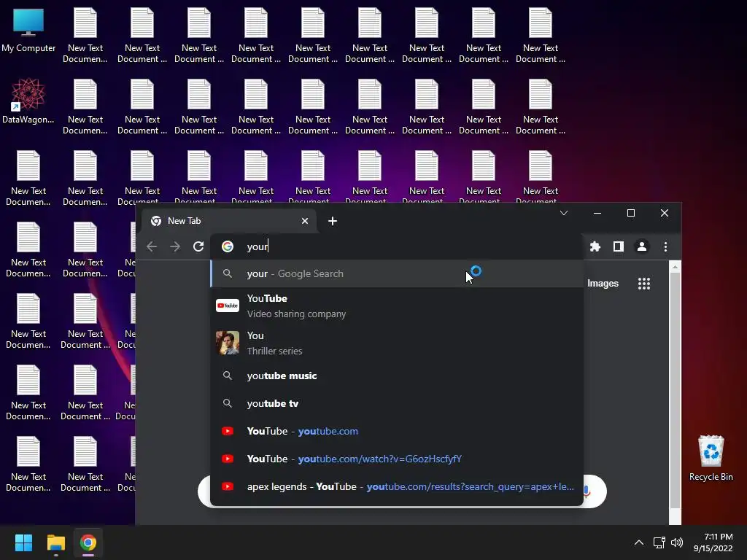Open the Chrome profile avatar
747x560 pixels.
[x=642, y=246]
